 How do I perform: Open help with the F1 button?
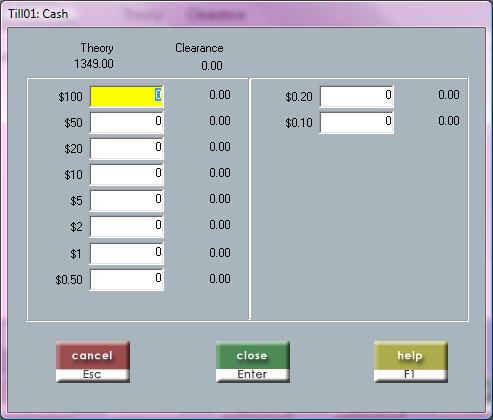coord(411,361)
